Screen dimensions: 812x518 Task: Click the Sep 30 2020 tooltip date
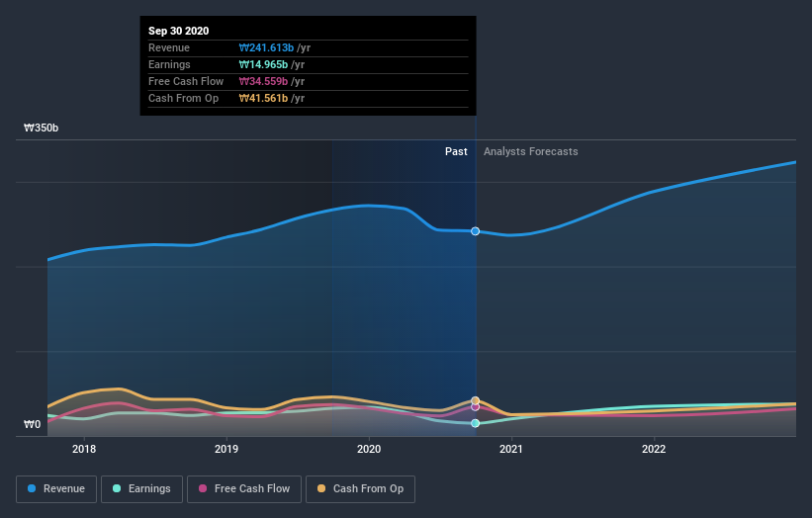tap(179, 31)
